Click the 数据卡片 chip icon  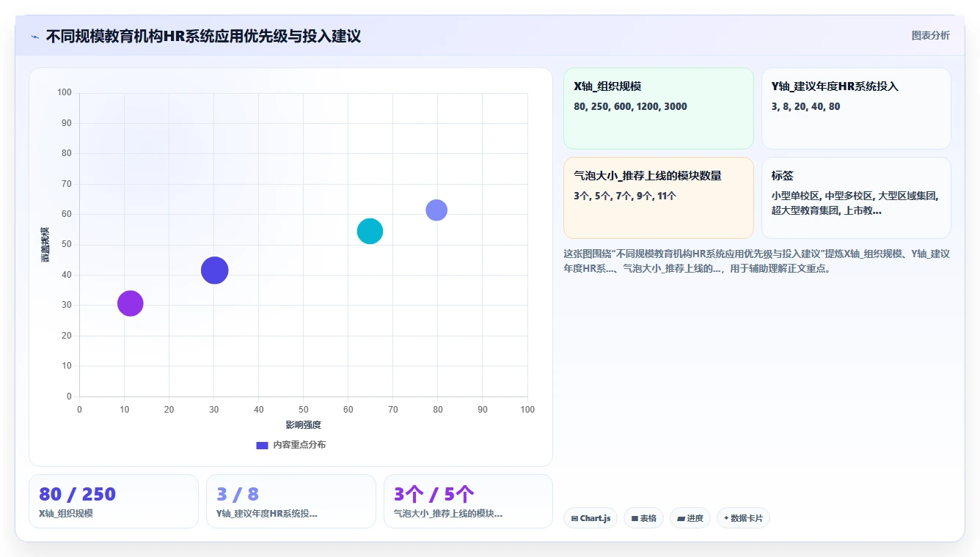click(x=726, y=518)
